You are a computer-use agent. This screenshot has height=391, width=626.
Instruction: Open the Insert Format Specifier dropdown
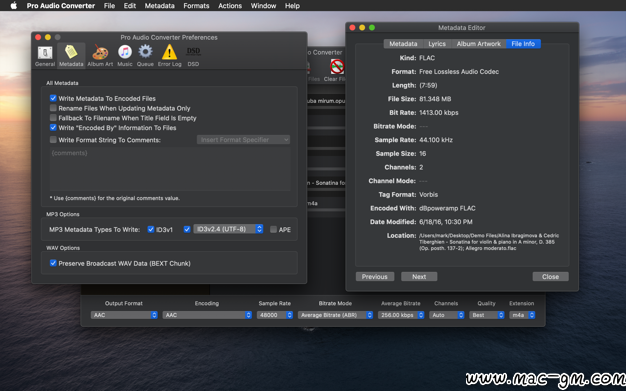coord(243,140)
